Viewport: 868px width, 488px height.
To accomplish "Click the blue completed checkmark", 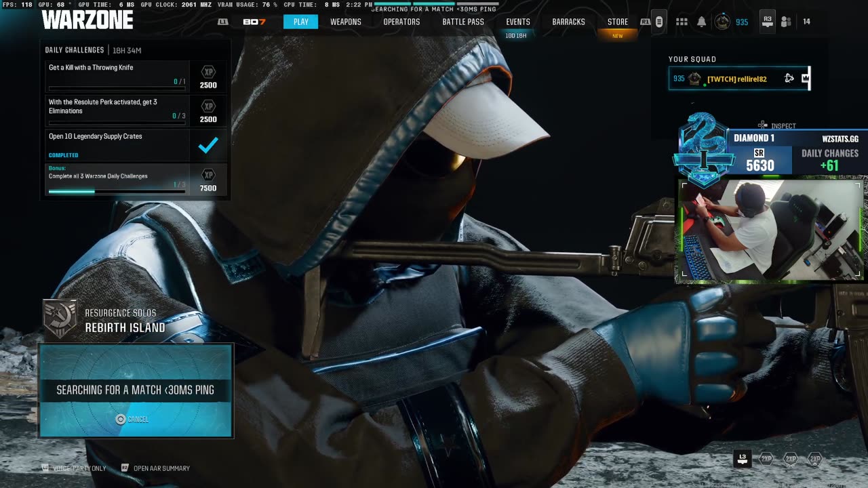I will [x=208, y=145].
